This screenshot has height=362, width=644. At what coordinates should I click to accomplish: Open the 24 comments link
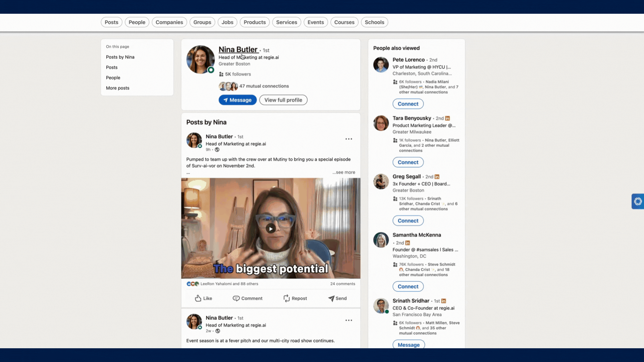tap(342, 284)
